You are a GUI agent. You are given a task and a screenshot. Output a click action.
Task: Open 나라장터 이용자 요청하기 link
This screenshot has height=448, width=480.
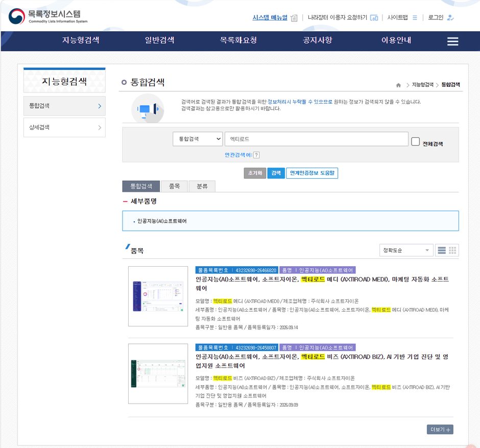click(x=337, y=17)
